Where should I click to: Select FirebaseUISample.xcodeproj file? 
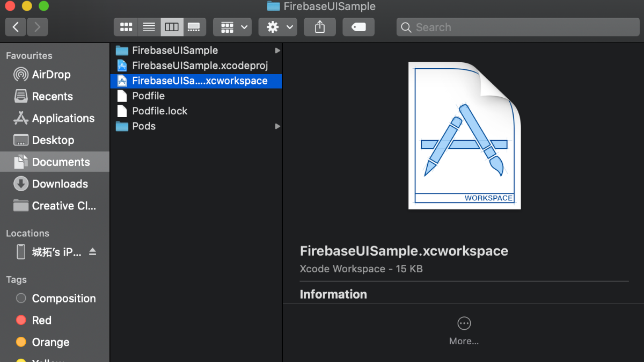point(196,66)
